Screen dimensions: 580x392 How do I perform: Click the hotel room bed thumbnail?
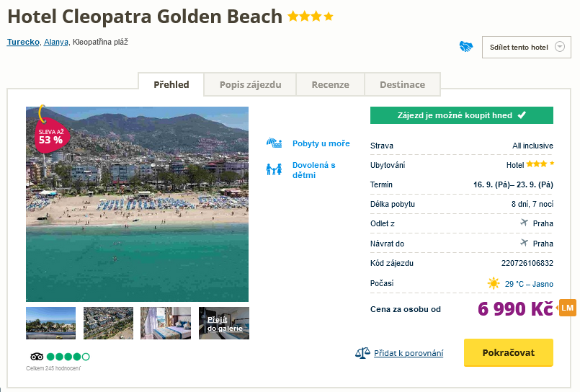(x=166, y=324)
